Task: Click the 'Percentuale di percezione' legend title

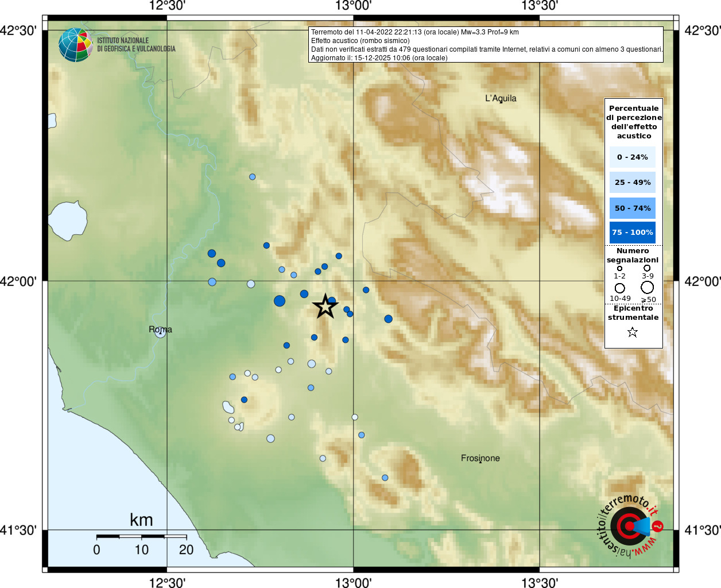Action: 634,122
